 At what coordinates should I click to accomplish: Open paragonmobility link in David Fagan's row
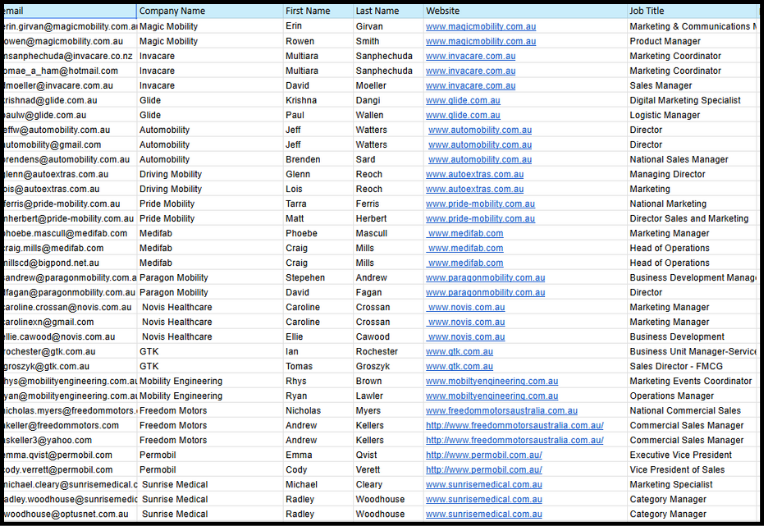[x=485, y=292]
